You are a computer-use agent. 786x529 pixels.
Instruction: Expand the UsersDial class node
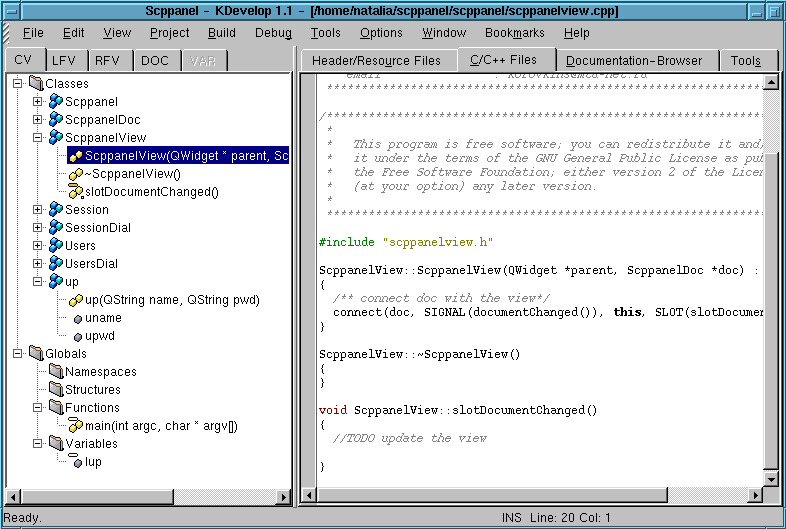(38, 264)
